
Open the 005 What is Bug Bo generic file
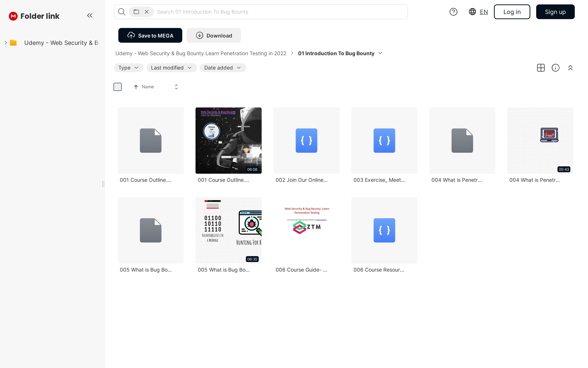coord(150,230)
